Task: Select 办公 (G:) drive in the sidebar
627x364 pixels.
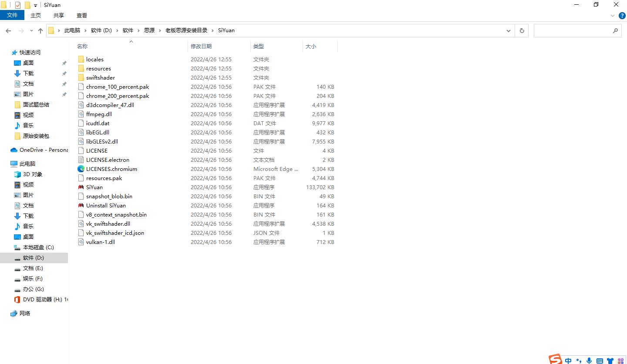Action: point(34,289)
